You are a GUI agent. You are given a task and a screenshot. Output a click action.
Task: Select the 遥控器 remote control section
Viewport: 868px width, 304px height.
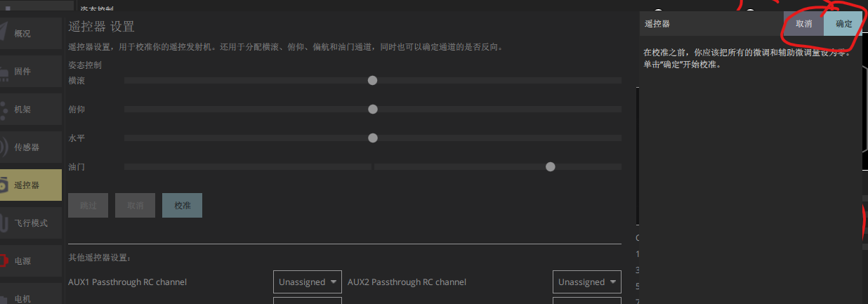tap(30, 185)
